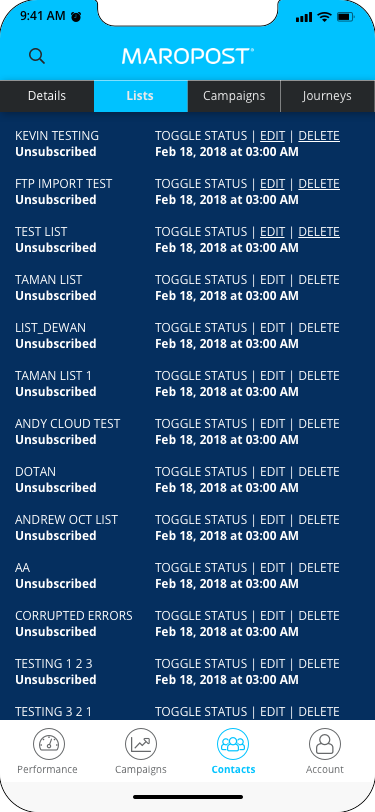Tap the Maropost logo
Image resolution: width=375 pixels, height=812 pixels.
tap(188, 56)
